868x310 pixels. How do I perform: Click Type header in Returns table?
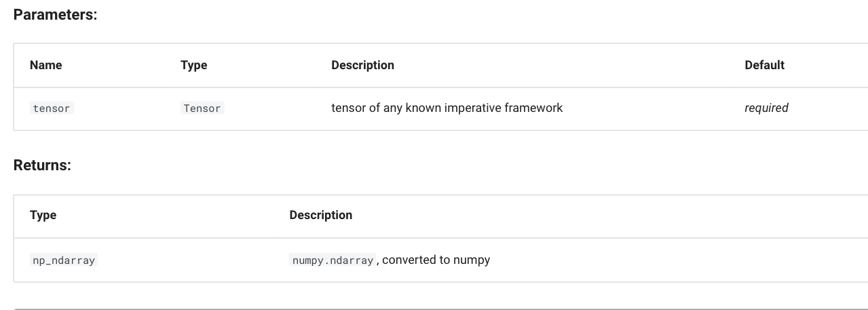pyautogui.click(x=43, y=215)
